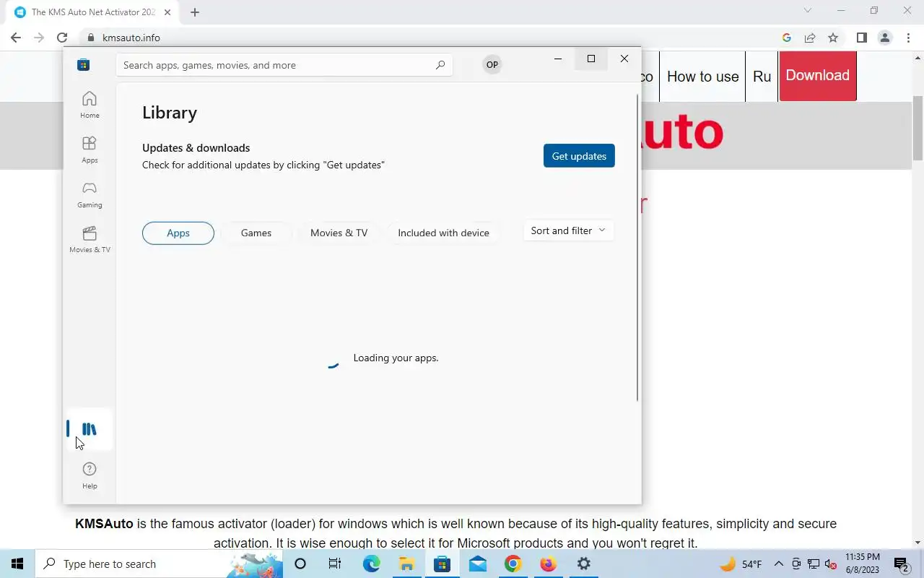Launch Firefox from the taskbar

(548, 564)
